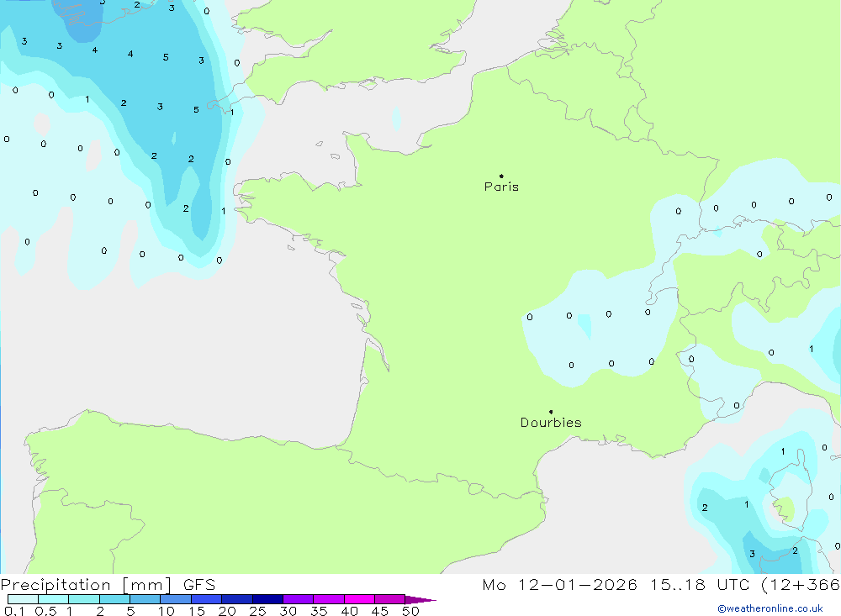
Task: Click the legend value label '10'
Action: 167,611
